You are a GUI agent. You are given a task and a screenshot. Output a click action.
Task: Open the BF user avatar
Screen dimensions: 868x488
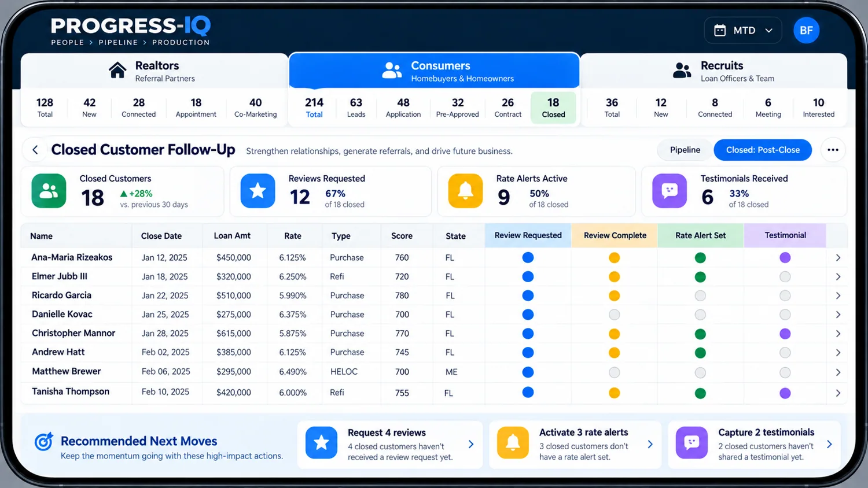pyautogui.click(x=806, y=31)
